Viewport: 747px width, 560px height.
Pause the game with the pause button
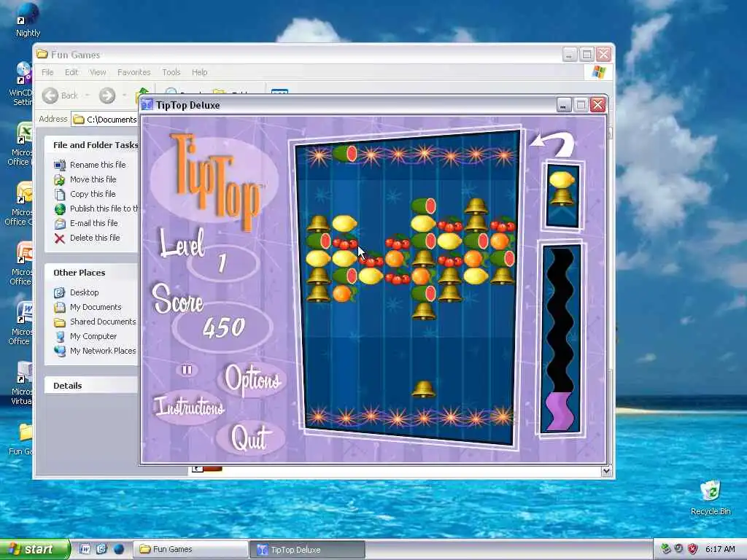pyautogui.click(x=187, y=370)
